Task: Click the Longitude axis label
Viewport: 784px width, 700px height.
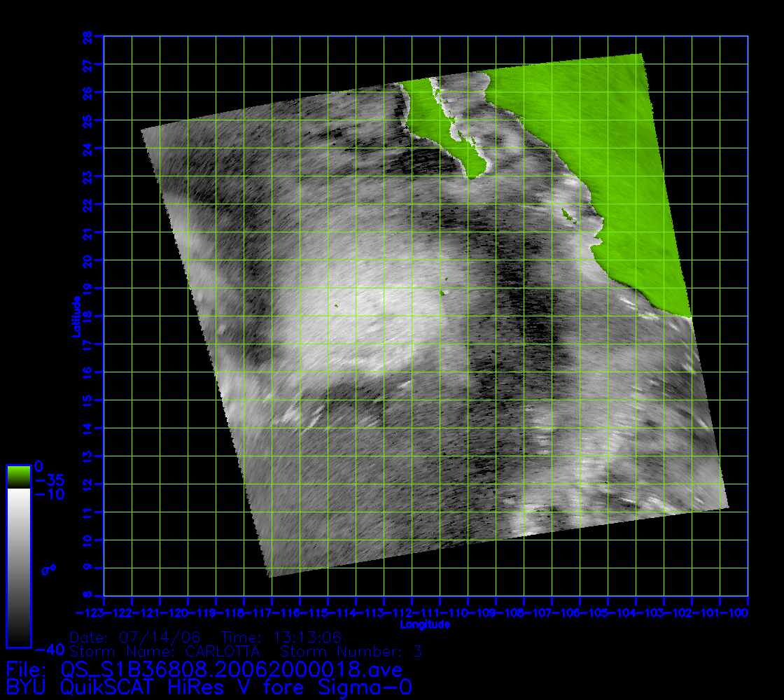Action: pos(425,624)
